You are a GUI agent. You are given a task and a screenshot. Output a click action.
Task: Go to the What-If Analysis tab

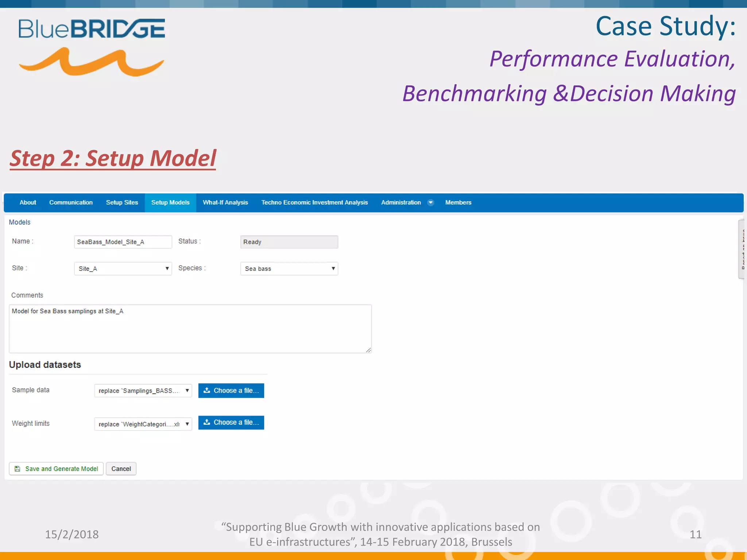pyautogui.click(x=225, y=202)
